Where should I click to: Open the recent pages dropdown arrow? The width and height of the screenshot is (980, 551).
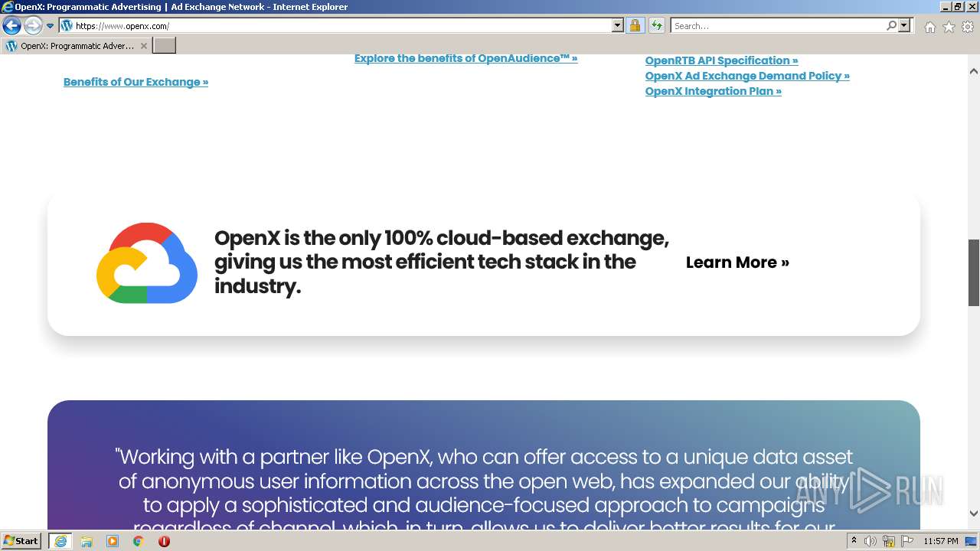pyautogui.click(x=51, y=26)
